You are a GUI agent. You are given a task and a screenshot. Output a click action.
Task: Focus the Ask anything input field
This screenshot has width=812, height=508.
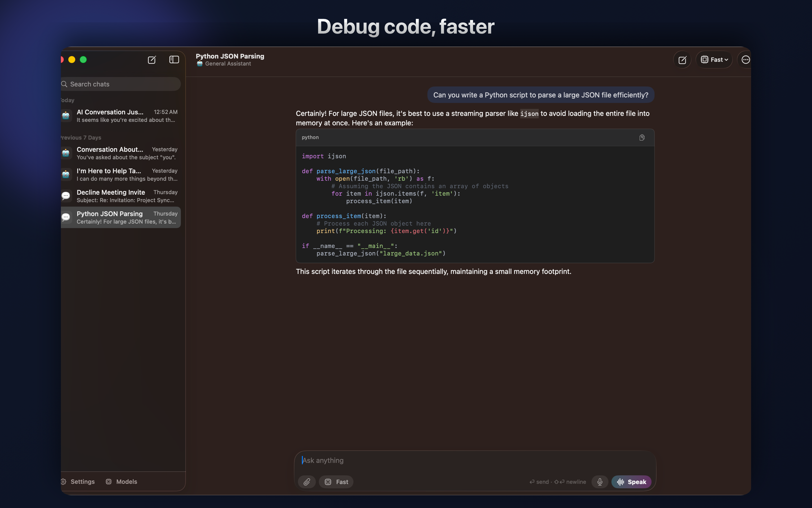(x=475, y=460)
